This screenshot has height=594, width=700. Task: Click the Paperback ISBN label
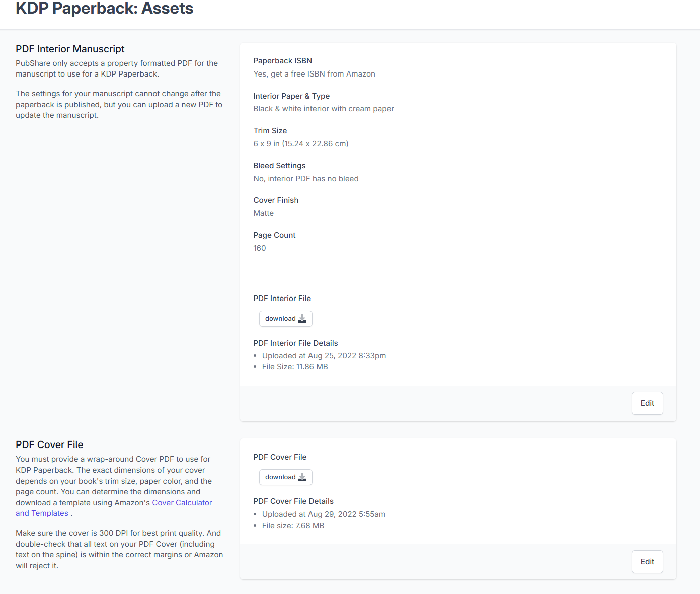click(282, 61)
